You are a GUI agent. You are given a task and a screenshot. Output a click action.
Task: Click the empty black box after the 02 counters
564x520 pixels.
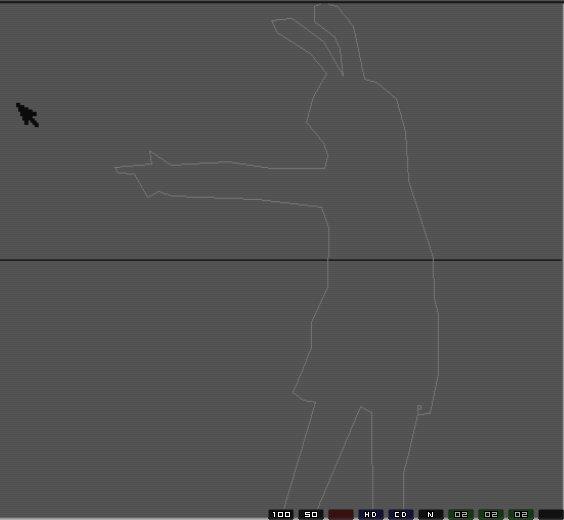tap(550, 514)
